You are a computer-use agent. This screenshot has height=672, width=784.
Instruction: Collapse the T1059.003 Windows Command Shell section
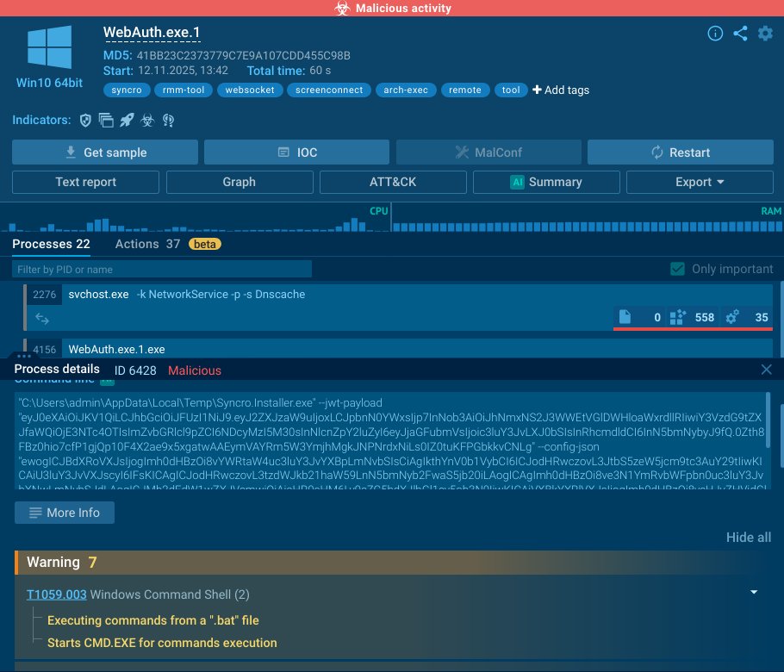point(754,592)
